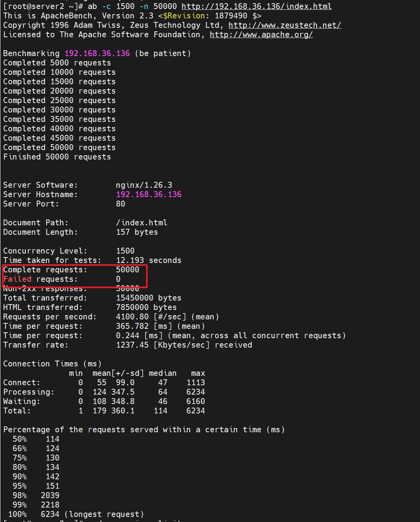Click the nginx/1.26.3 server software value

(x=144, y=185)
